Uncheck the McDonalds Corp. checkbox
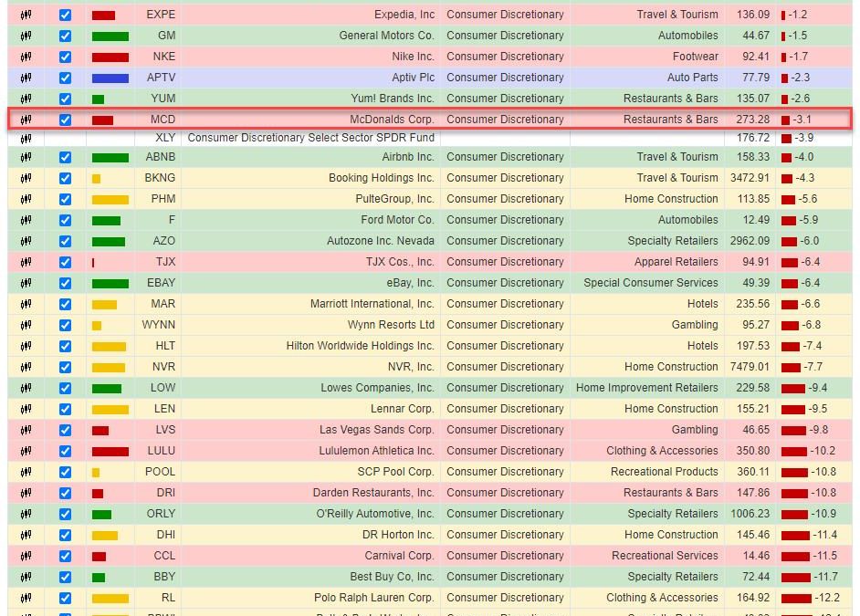The width and height of the screenshot is (860, 616). pyautogui.click(x=65, y=120)
